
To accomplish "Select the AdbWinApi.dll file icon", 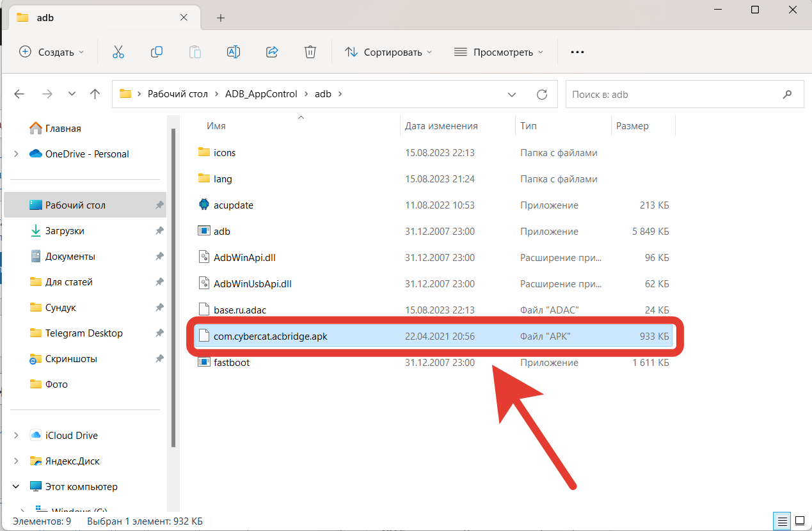I will [203, 257].
